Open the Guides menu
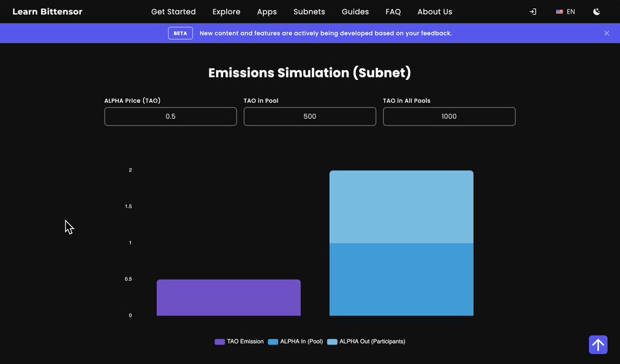Screen dimensions: 620x364 (x=355, y=11)
